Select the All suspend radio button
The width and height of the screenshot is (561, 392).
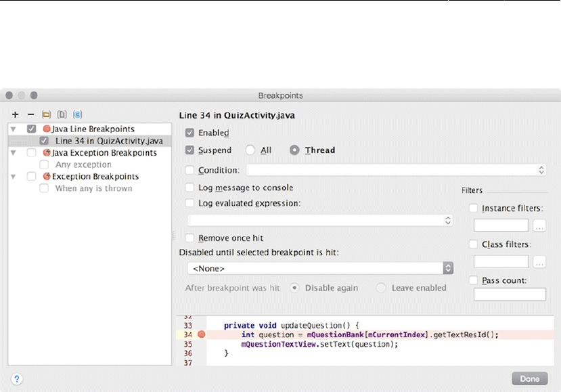[250, 150]
